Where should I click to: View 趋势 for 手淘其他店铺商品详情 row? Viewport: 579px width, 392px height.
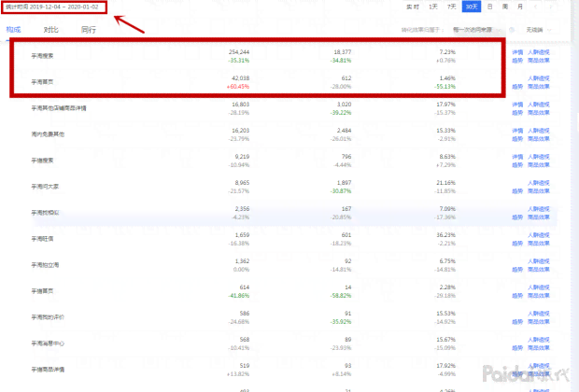(517, 113)
